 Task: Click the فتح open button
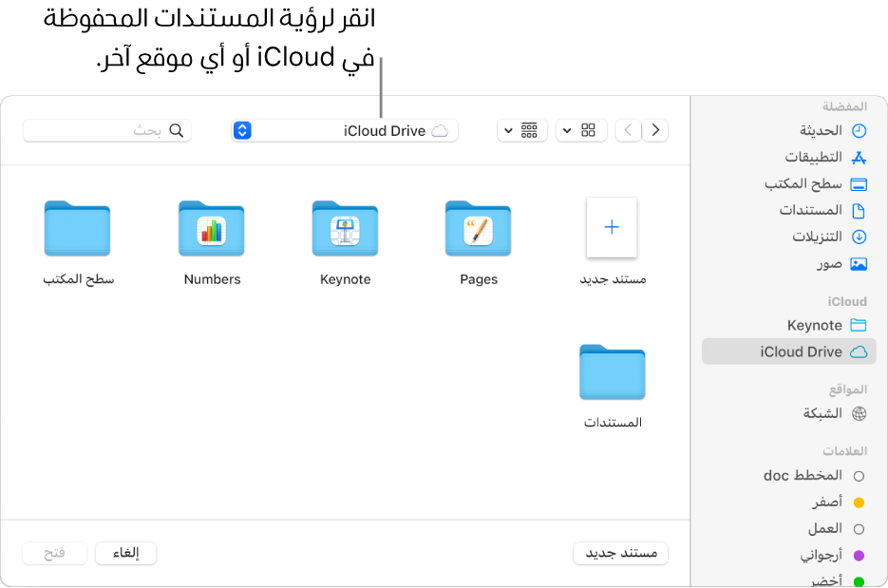54,553
